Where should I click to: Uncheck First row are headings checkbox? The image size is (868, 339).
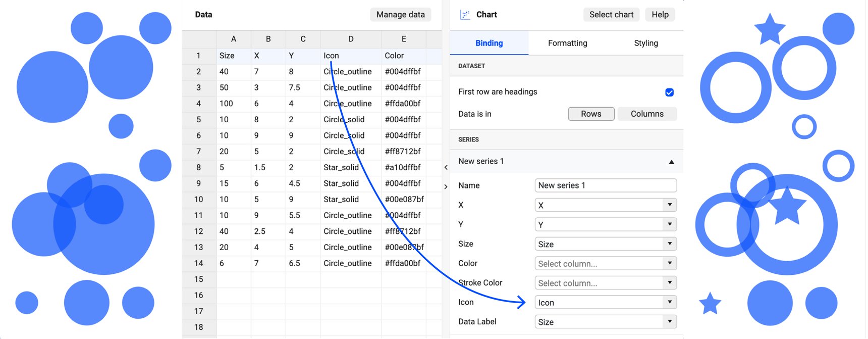[669, 92]
